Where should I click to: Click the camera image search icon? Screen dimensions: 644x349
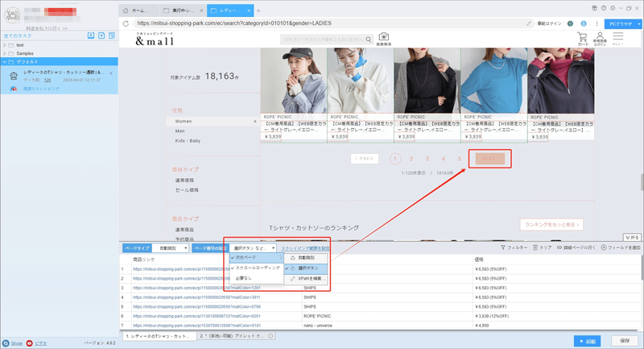[384, 39]
